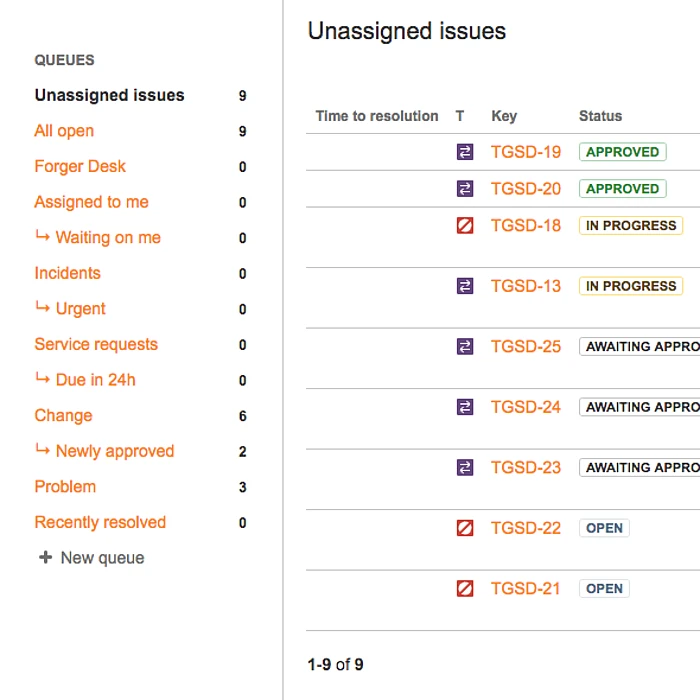Open issue TGSD-24 link
The image size is (700, 700).
(x=526, y=407)
